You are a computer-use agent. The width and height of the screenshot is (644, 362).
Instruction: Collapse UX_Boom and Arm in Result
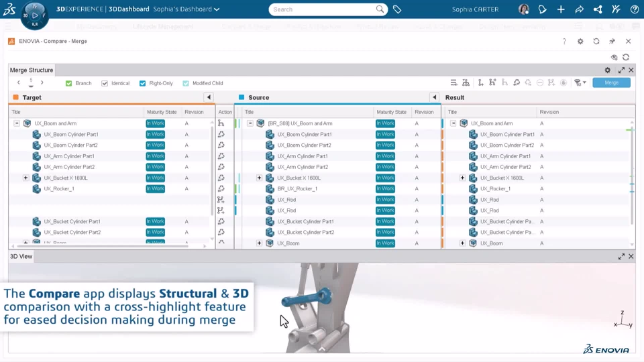click(453, 123)
